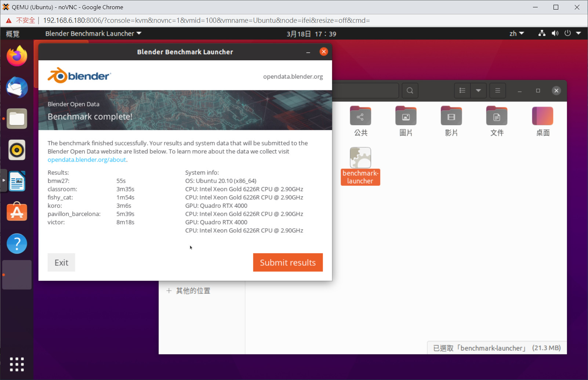Open the file manager hamburger menu
Viewport: 588px width, 380px height.
click(497, 90)
